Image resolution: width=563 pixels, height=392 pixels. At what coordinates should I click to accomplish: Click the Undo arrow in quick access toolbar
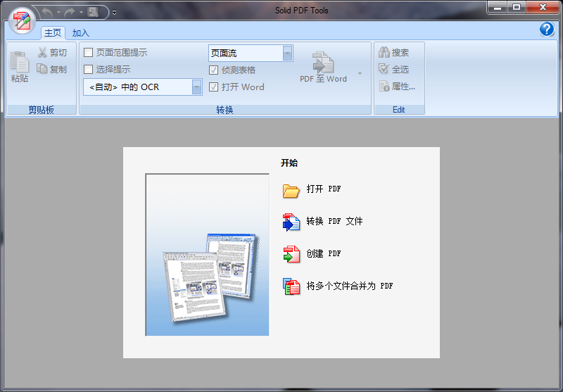47,12
